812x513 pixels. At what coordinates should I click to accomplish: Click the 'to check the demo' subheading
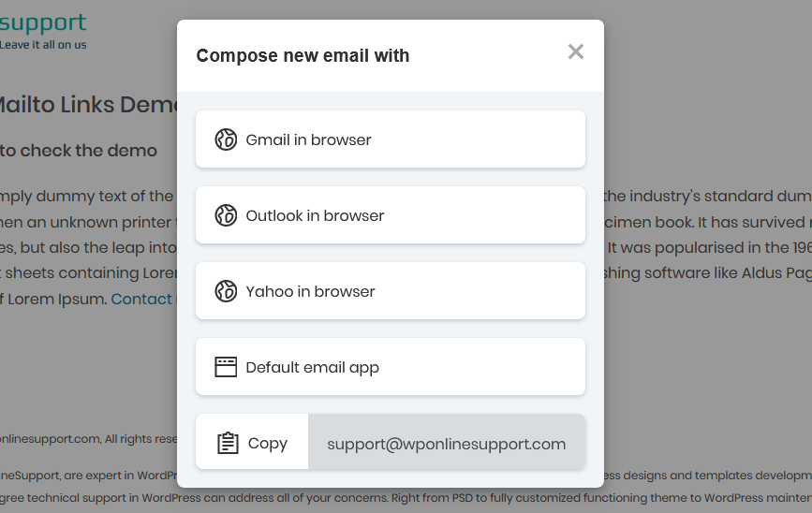(x=78, y=151)
